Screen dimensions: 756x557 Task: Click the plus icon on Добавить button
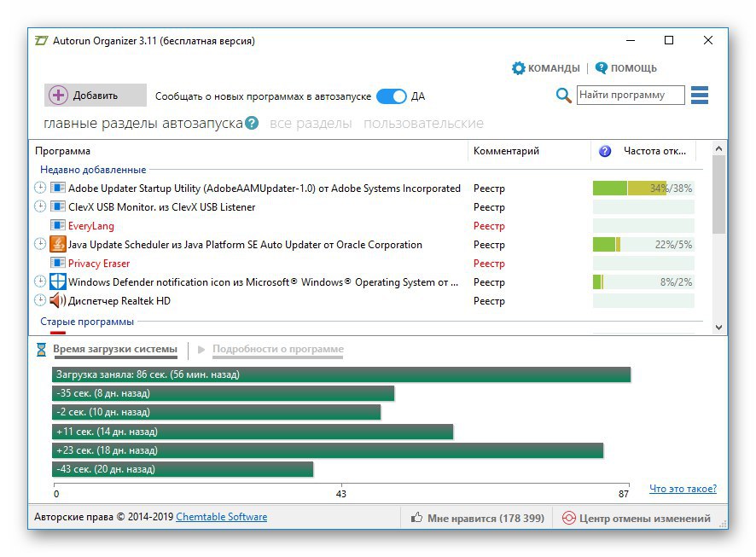coord(58,96)
